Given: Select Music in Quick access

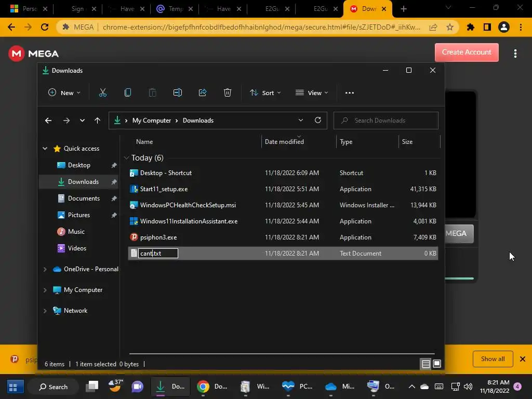Looking at the screenshot, I should pos(76,232).
